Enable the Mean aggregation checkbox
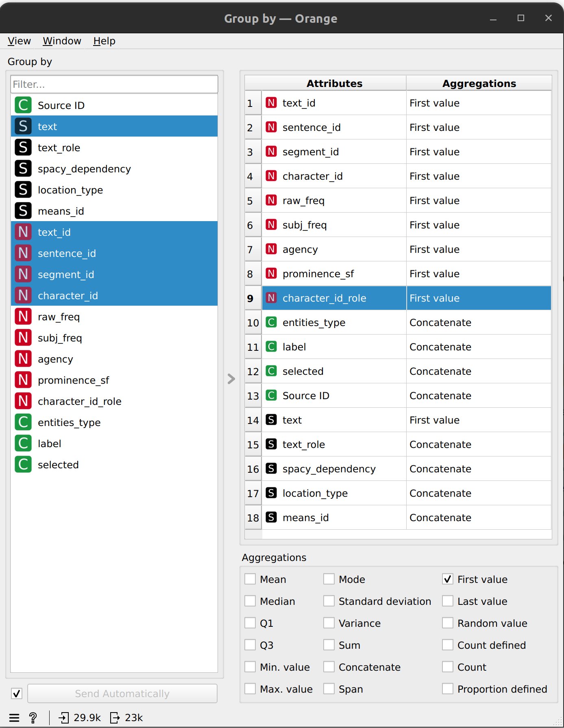This screenshot has height=728, width=564. click(x=250, y=579)
